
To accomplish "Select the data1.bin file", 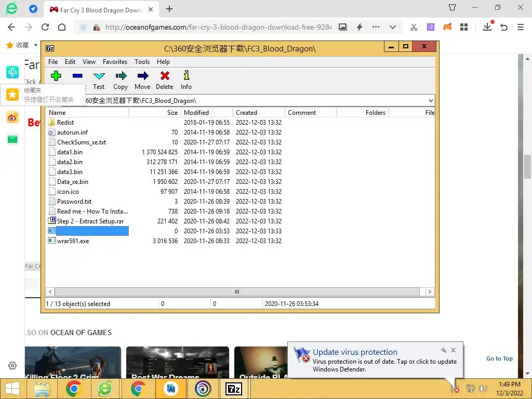I will pos(70,152).
